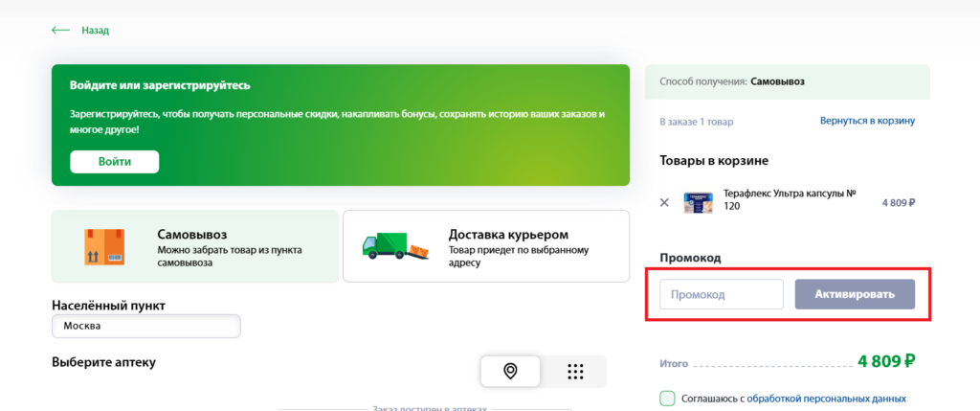Go back via the Назад link

95,30
